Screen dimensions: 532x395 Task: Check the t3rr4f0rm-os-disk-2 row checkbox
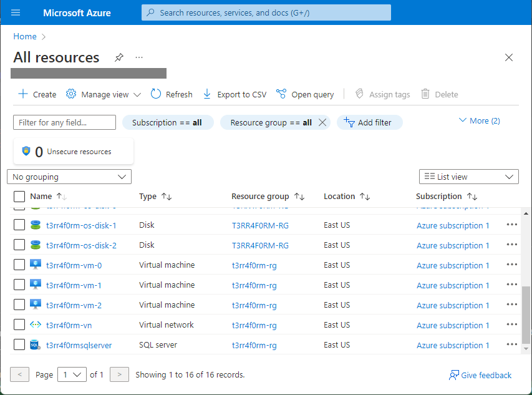pyautogui.click(x=19, y=245)
